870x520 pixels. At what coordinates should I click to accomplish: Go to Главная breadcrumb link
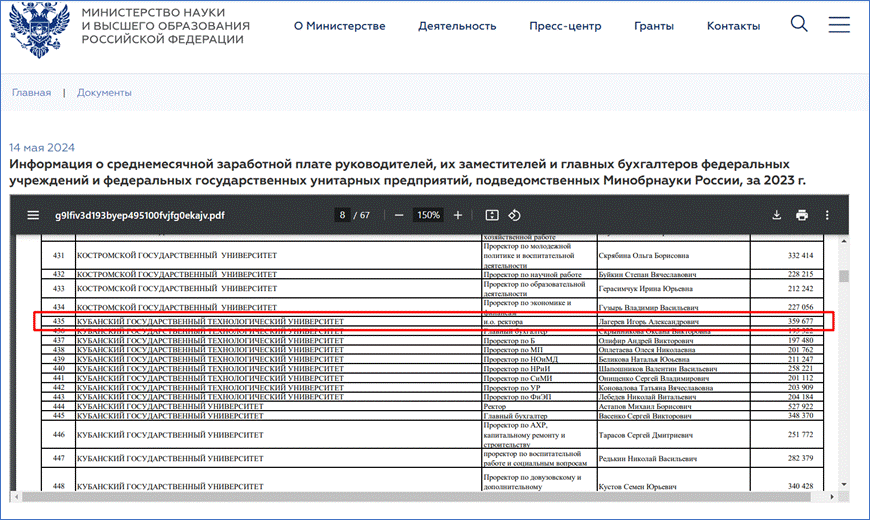click(31, 93)
